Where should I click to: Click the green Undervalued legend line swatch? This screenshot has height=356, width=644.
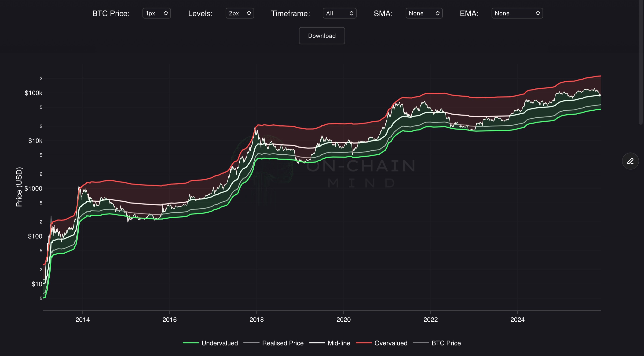coord(191,343)
